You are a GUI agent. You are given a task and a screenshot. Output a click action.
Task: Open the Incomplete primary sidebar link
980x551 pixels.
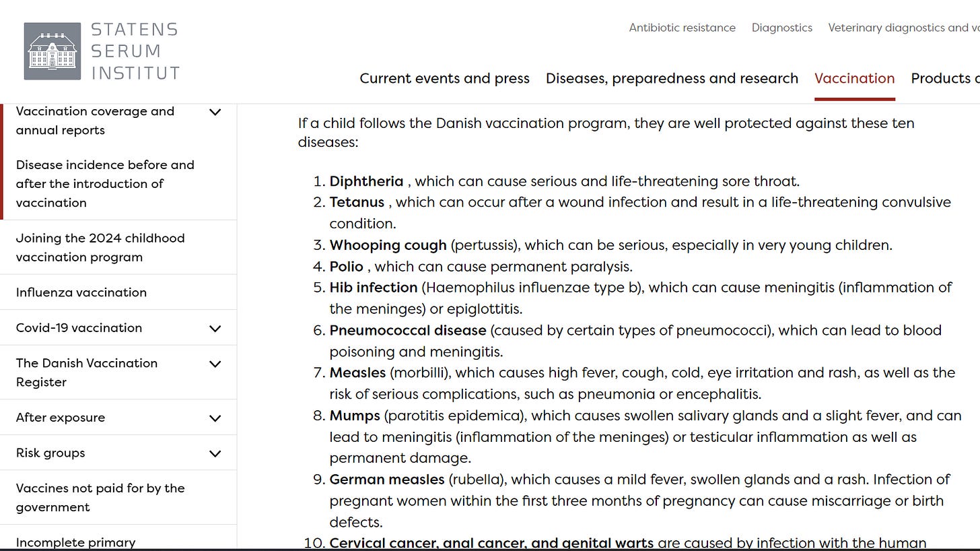tap(75, 542)
